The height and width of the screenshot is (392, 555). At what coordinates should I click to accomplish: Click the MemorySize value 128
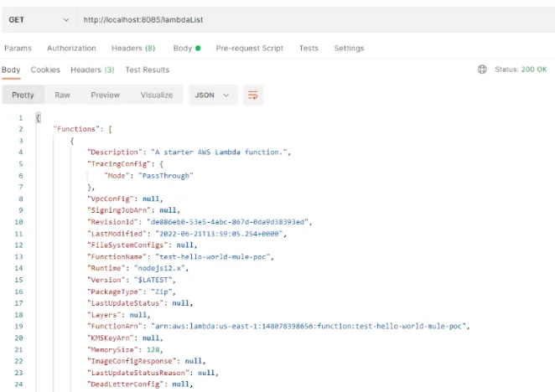(x=153, y=349)
